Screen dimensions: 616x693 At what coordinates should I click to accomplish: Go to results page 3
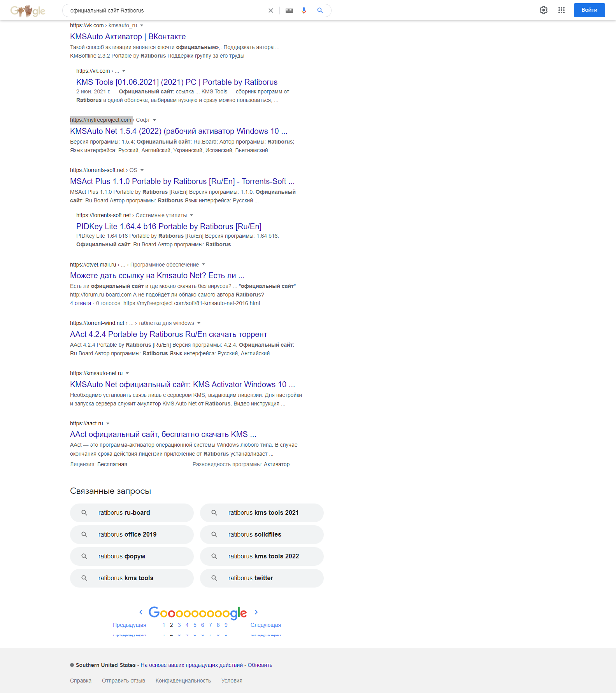(179, 625)
